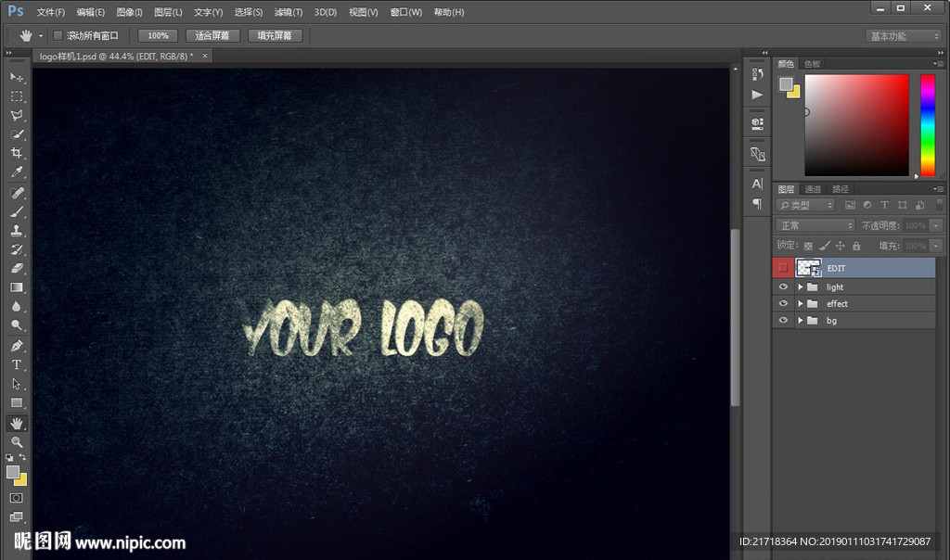The width and height of the screenshot is (950, 560).
Task: Open the History panel icon
Action: click(x=757, y=74)
